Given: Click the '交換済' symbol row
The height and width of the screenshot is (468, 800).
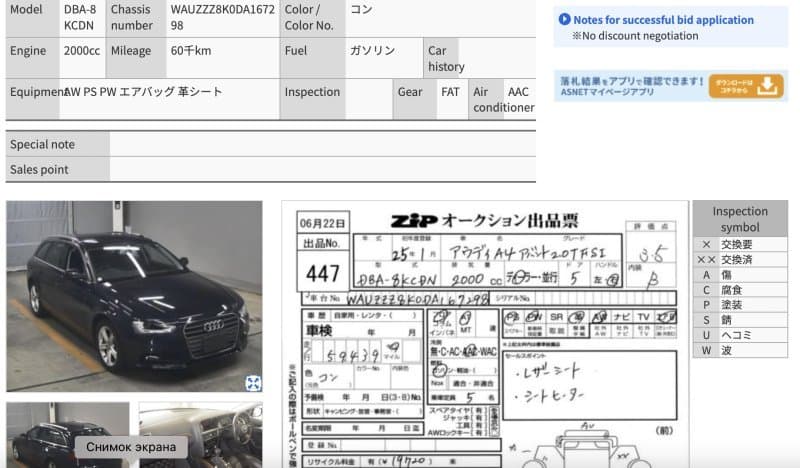Looking at the screenshot, I should coord(740,259).
